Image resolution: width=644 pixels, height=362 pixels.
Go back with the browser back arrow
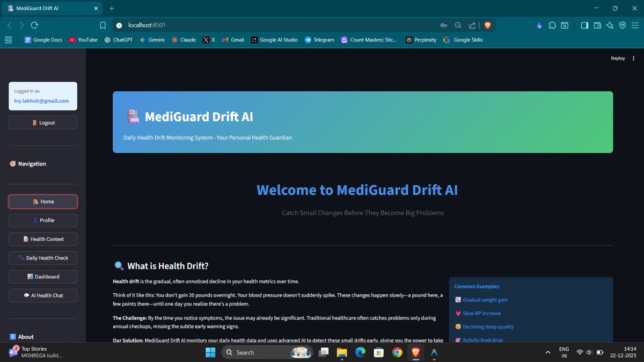(x=9, y=25)
